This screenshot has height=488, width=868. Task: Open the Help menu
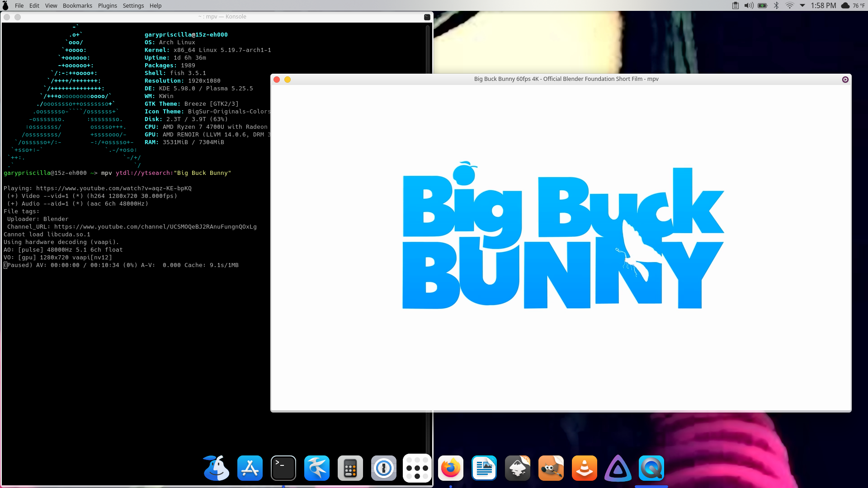(156, 5)
